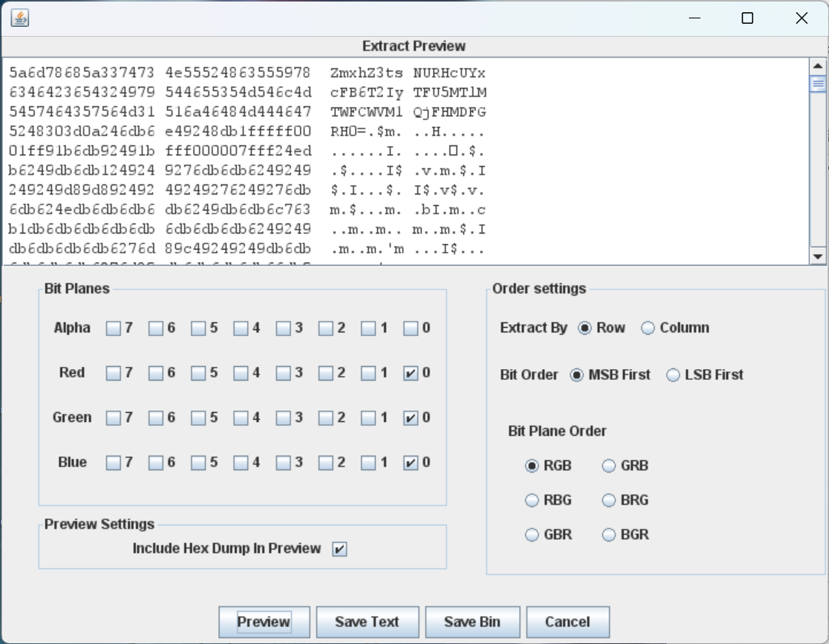Check Blue bit plane 7

click(113, 463)
